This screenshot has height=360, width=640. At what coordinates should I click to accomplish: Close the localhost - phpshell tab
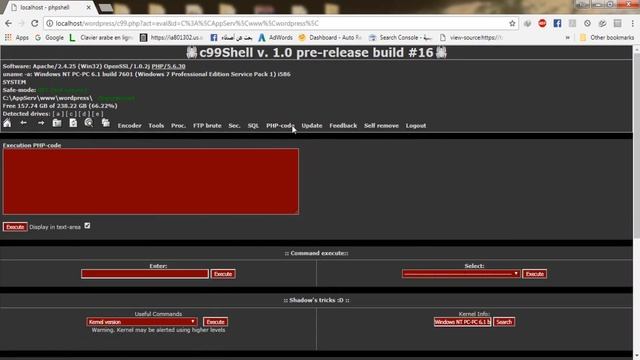(x=89, y=7)
